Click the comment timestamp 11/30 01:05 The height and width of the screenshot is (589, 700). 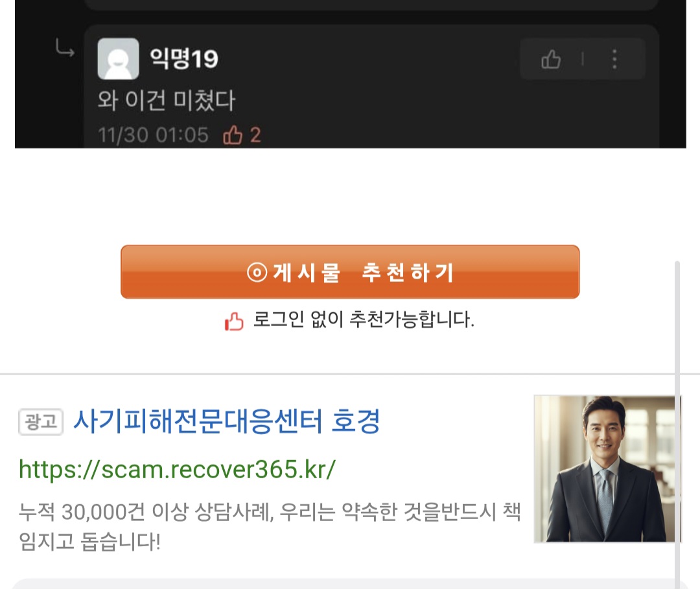[153, 135]
